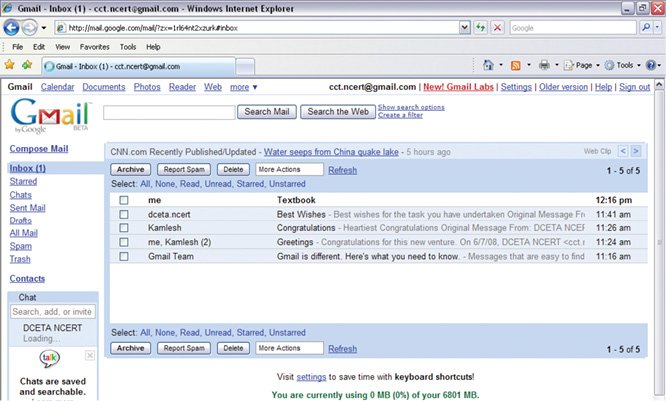This screenshot has width=666, height=401.
Task: Open the Edit menu
Action: pos(39,47)
